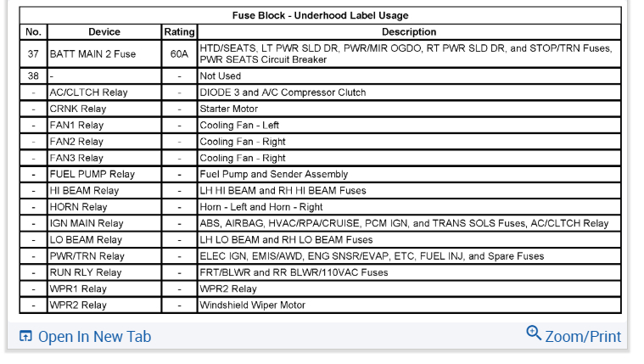Click the Zoom/Print magnifier icon
This screenshot has height=364, width=644.
[534, 333]
